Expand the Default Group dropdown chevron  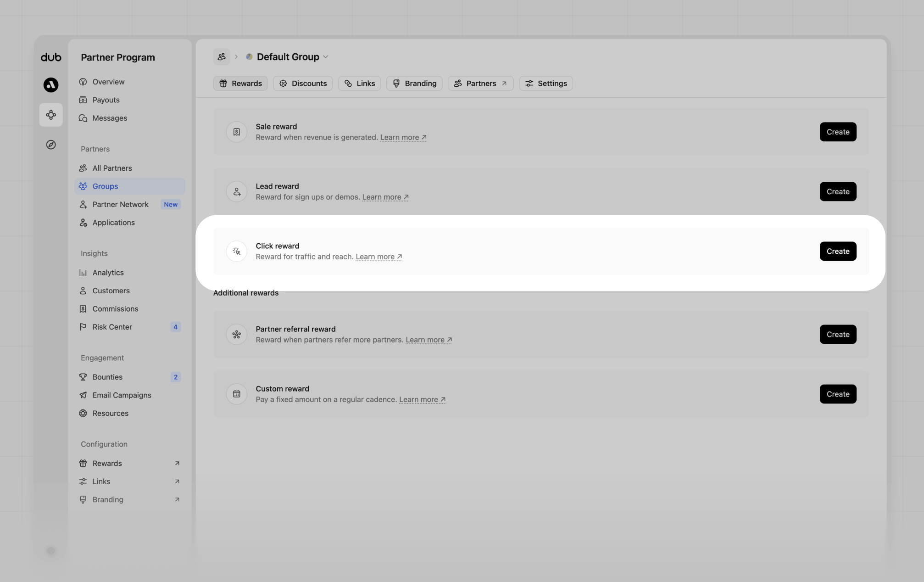326,57
